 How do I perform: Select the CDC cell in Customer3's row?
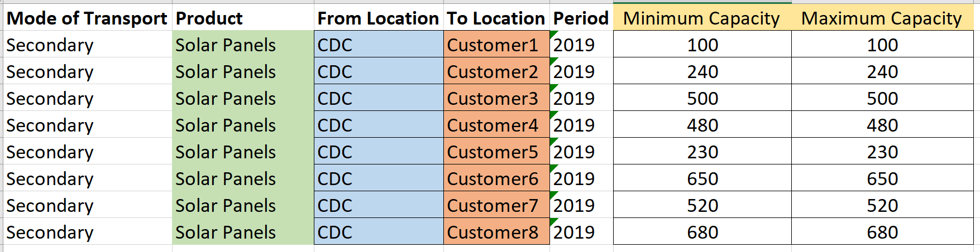coord(379,98)
